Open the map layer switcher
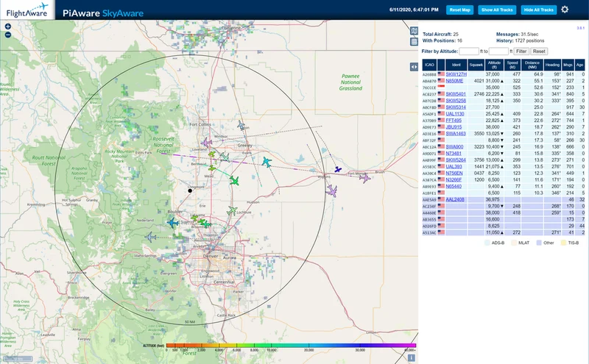This screenshot has width=589, height=364. (x=414, y=31)
